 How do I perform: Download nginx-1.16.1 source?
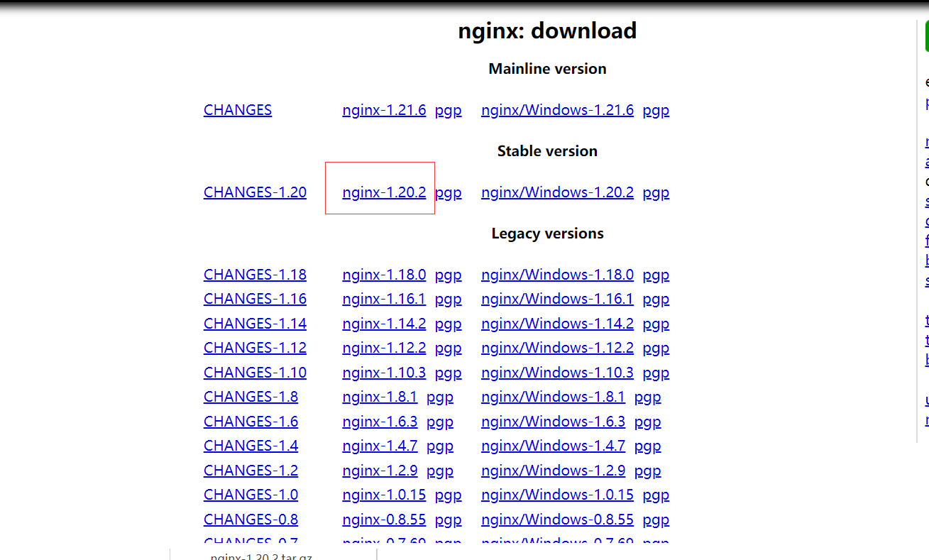(x=384, y=299)
